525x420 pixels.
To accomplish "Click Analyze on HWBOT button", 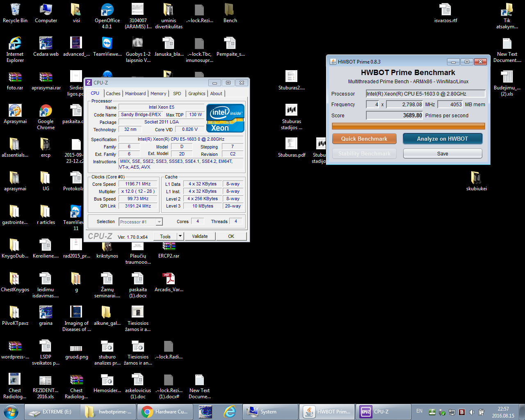I will click(443, 139).
